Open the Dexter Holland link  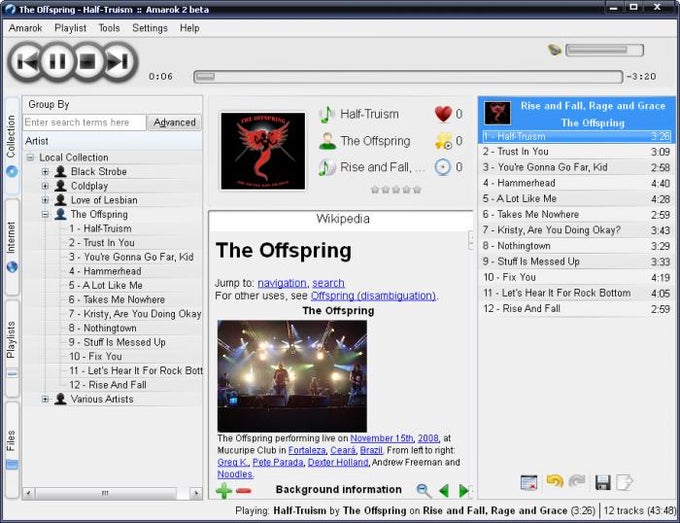click(338, 463)
